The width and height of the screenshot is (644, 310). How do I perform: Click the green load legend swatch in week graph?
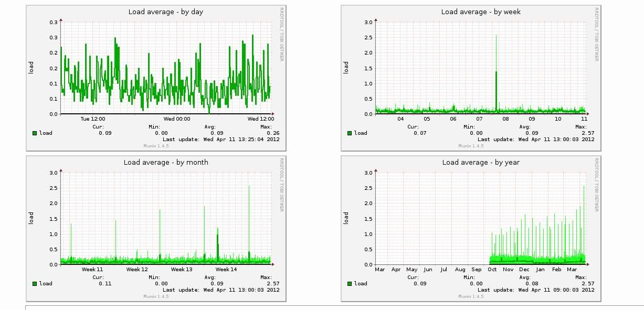(350, 133)
